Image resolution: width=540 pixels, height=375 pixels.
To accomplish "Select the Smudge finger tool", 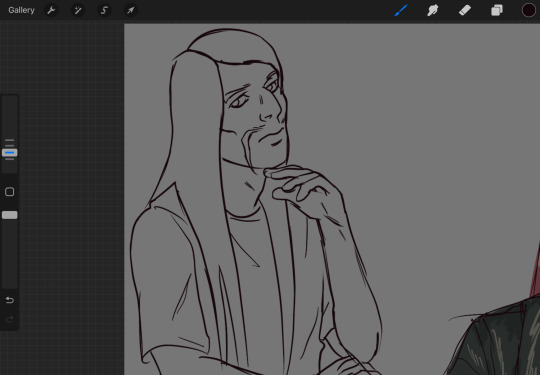I will click(433, 10).
